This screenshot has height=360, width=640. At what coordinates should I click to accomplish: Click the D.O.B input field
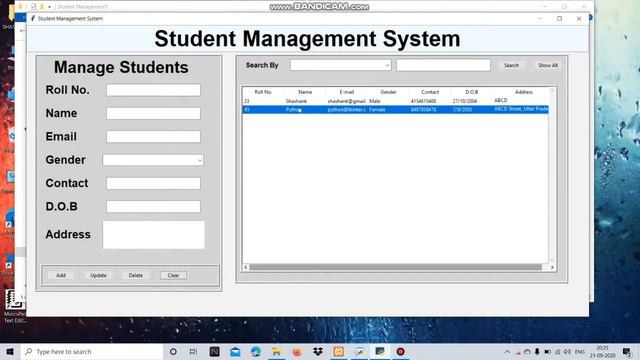point(153,207)
